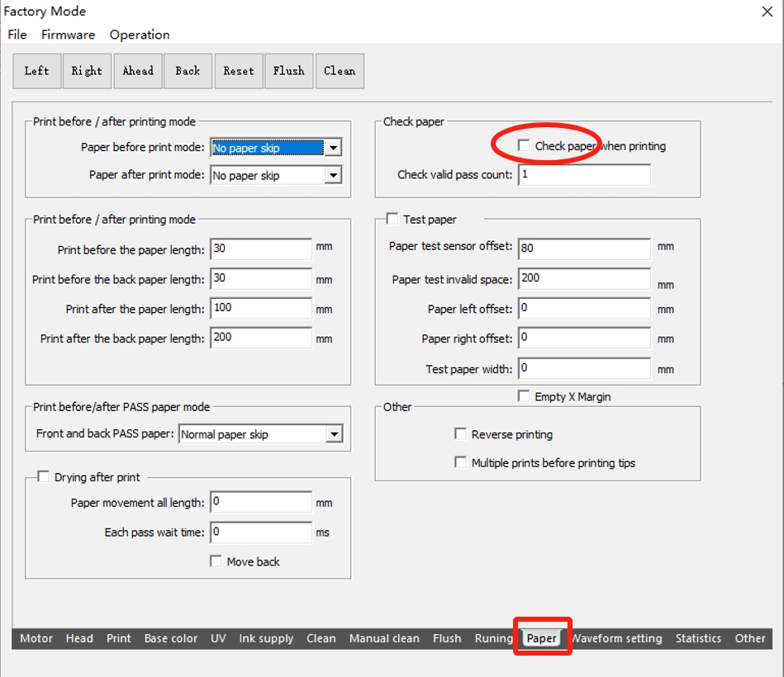Toggle the Test paper checkbox
This screenshot has width=784, height=677.
[392, 220]
